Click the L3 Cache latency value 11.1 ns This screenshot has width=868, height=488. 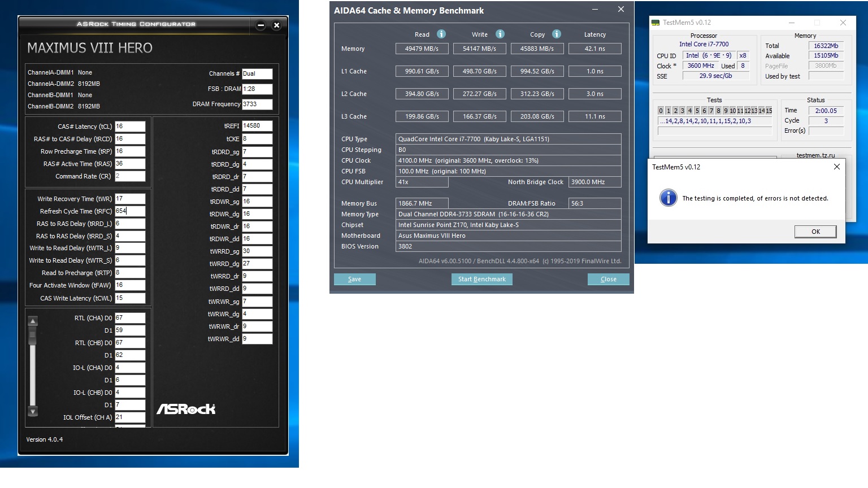pos(595,116)
